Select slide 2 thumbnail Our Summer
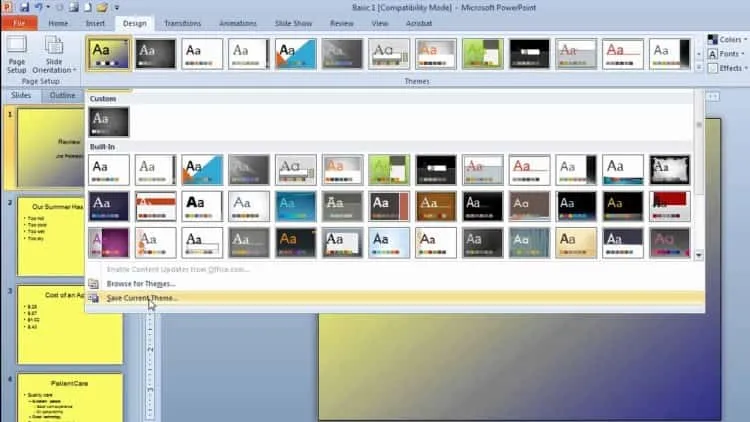Image resolution: width=750 pixels, height=422 pixels. [x=51, y=236]
